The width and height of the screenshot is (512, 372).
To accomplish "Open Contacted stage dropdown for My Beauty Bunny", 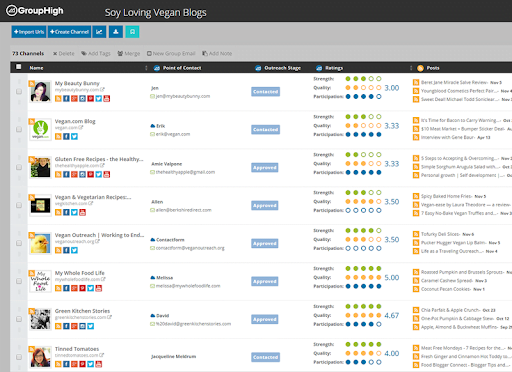I will click(x=265, y=92).
